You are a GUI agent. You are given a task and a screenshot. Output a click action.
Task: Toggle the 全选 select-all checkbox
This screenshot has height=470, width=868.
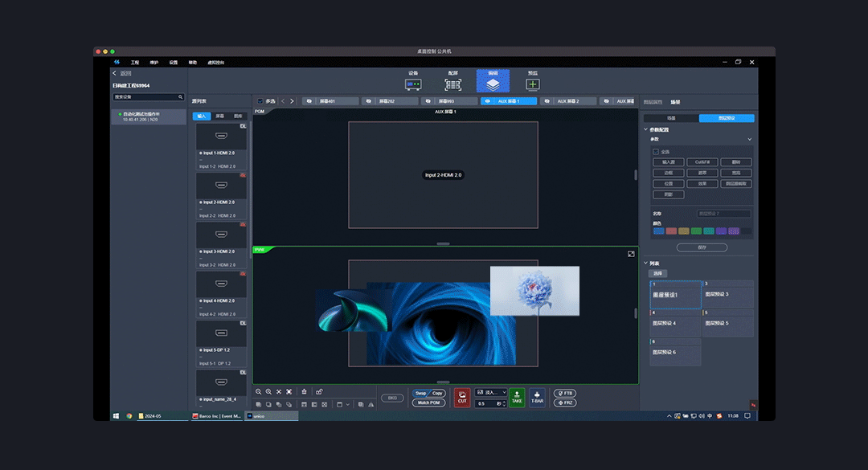(x=656, y=152)
